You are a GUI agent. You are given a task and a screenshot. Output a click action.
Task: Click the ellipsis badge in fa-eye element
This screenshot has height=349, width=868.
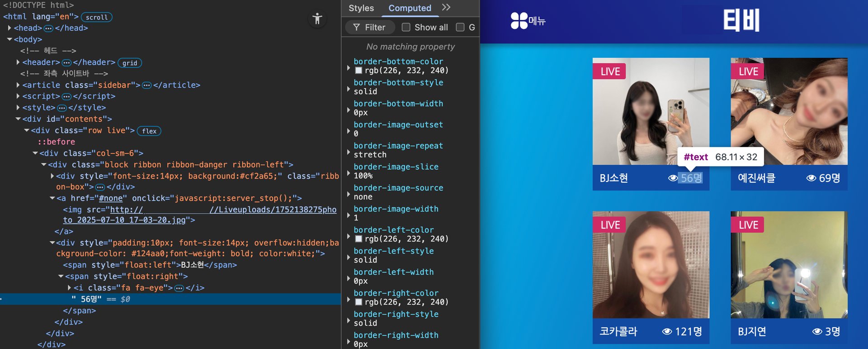pos(179,288)
